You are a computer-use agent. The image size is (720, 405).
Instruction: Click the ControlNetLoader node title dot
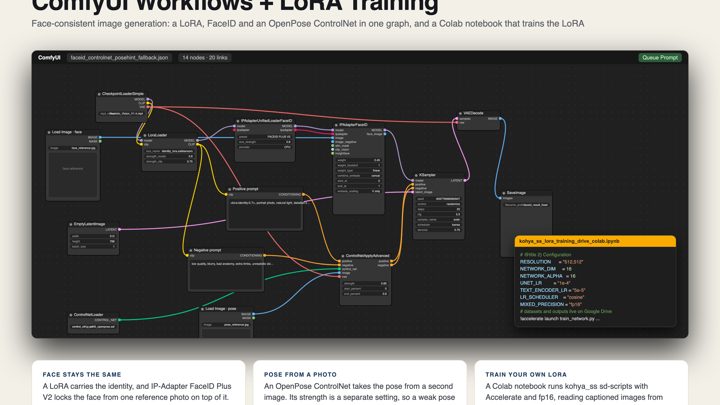pos(71,315)
